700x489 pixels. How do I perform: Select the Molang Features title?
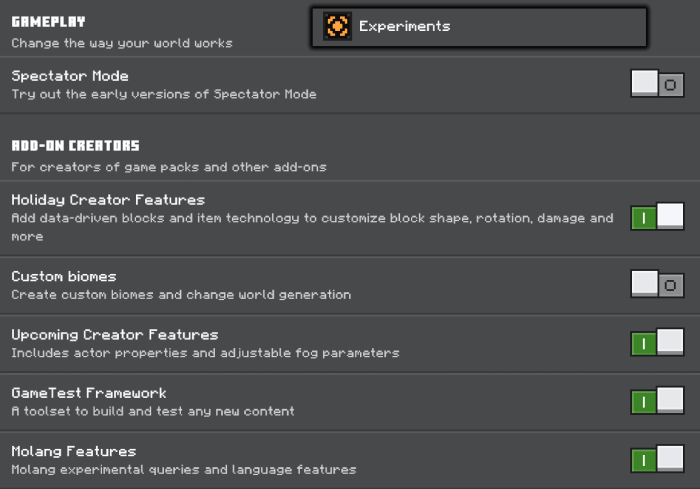[x=74, y=451]
